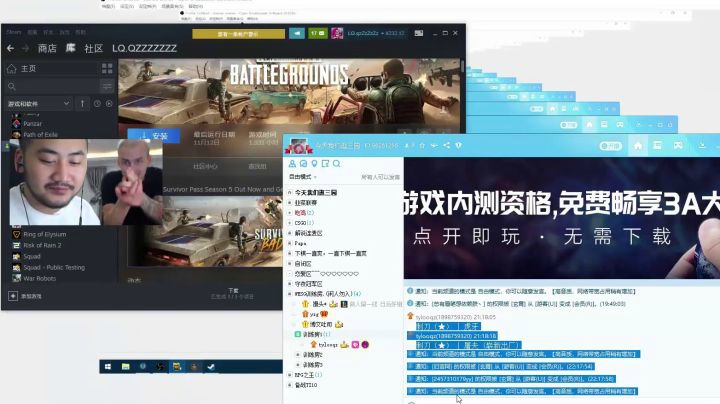Switch to the Steam 库 library tab
This screenshot has width=720, height=404.
click(x=70, y=48)
